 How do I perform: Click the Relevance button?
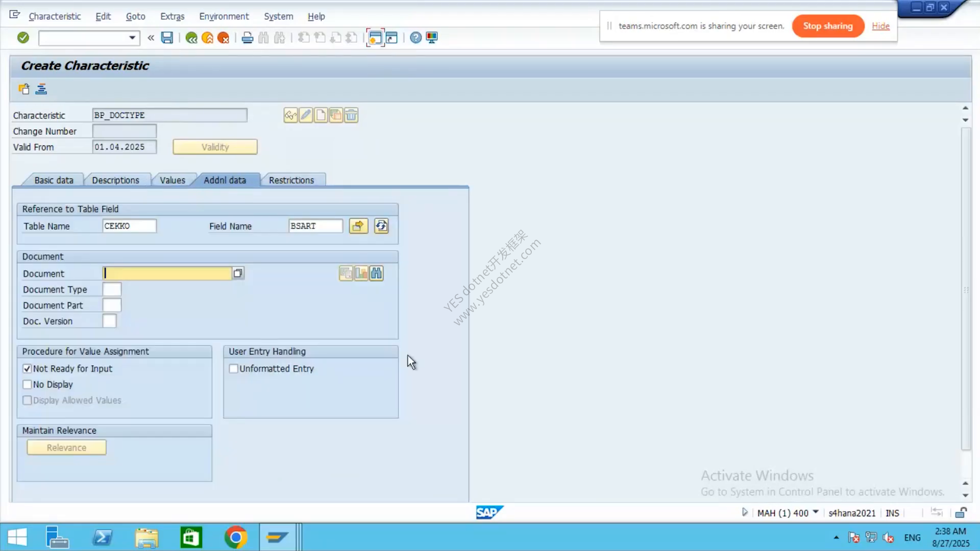[x=66, y=447]
